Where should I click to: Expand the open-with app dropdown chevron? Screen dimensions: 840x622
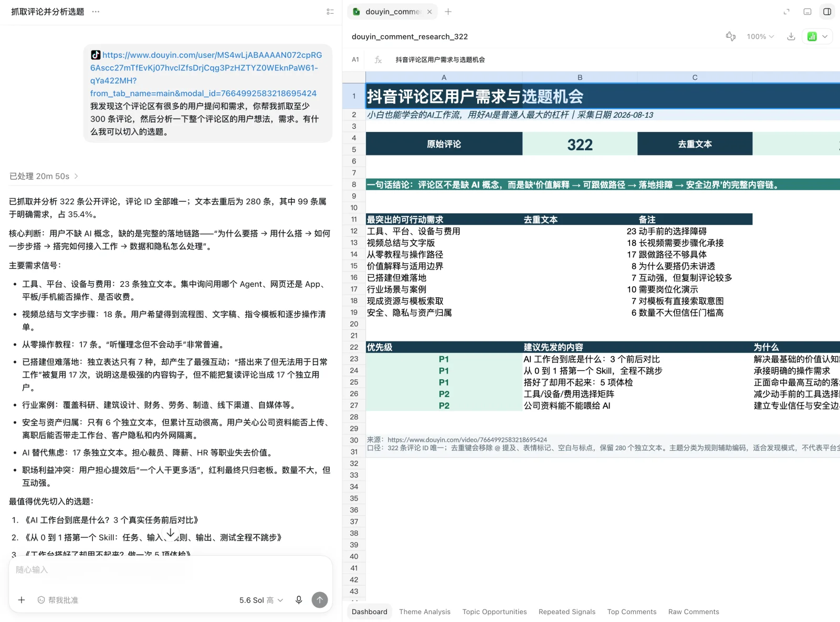[x=825, y=36]
